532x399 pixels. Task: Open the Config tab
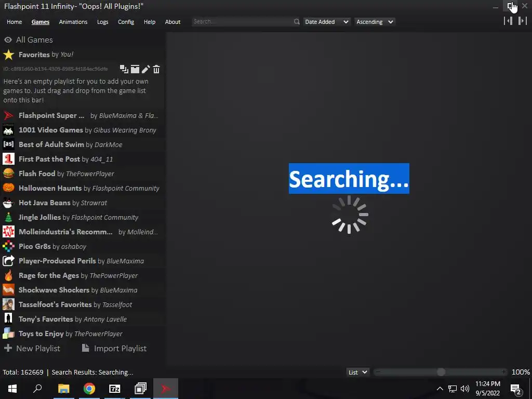126,22
